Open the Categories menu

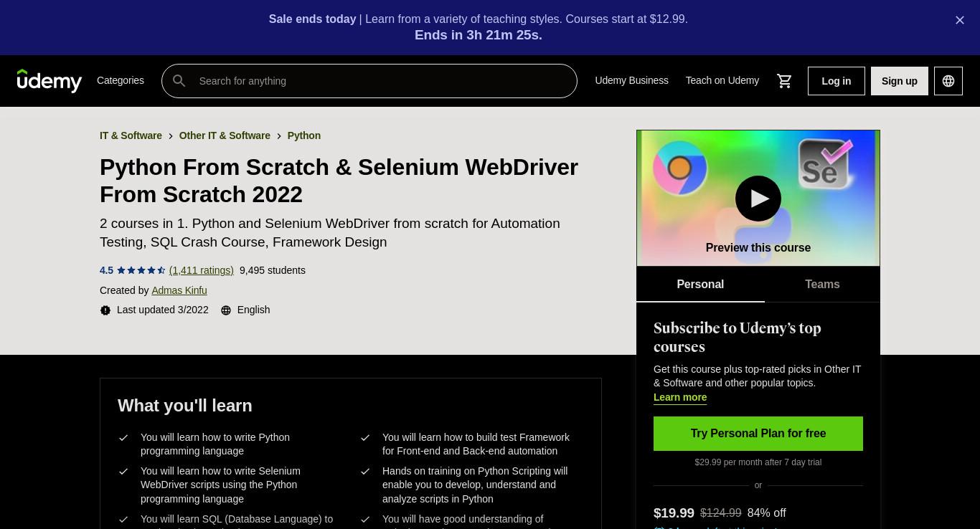click(x=121, y=80)
